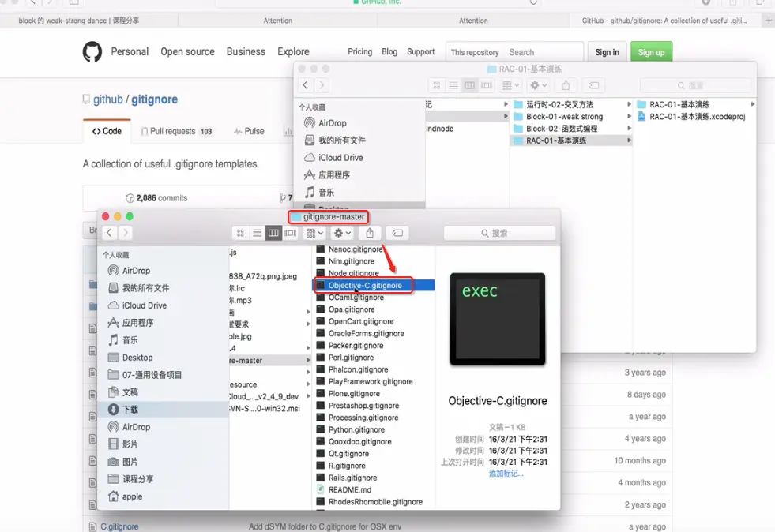Click the exec file preview thumbnail

coord(497,319)
